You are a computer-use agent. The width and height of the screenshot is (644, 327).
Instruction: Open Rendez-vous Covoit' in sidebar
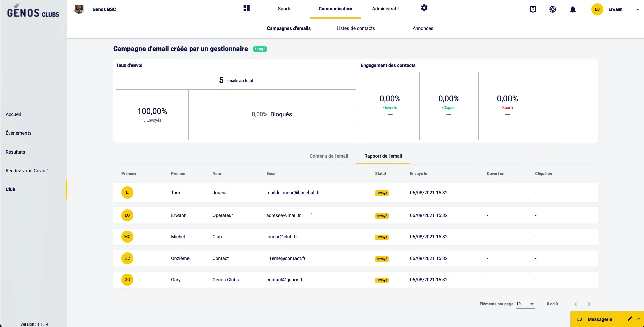[x=26, y=171]
